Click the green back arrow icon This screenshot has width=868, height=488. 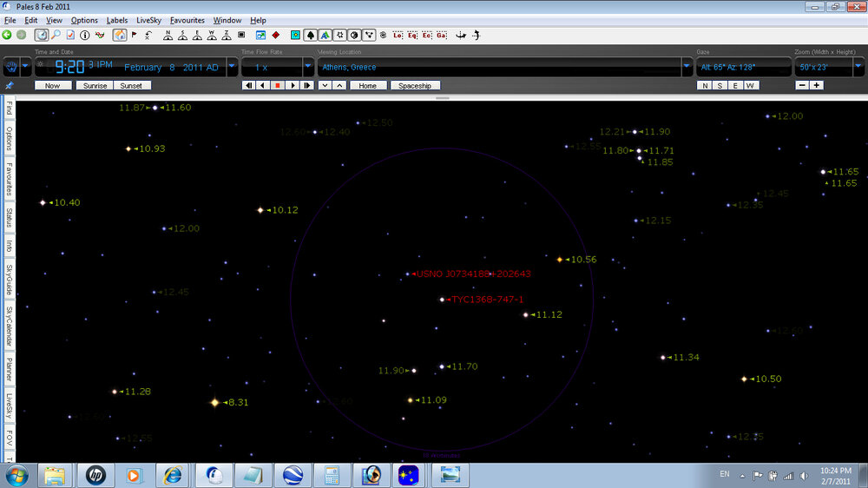(7, 35)
